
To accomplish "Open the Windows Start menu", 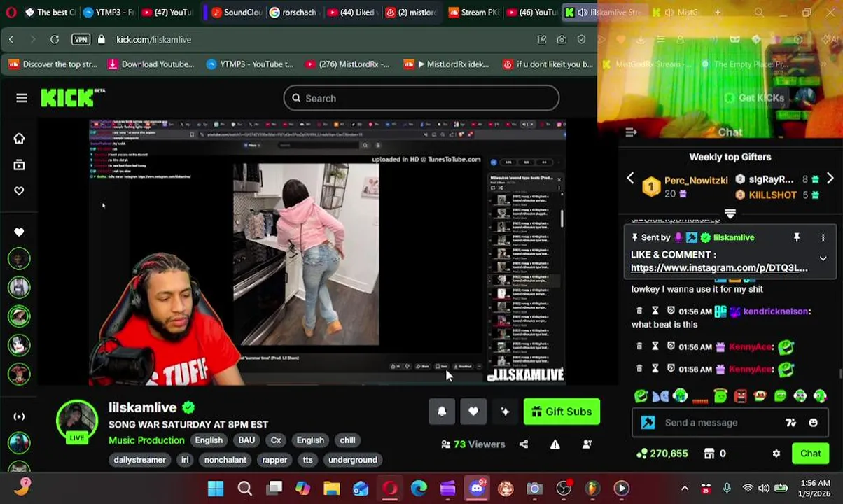I will click(x=216, y=489).
